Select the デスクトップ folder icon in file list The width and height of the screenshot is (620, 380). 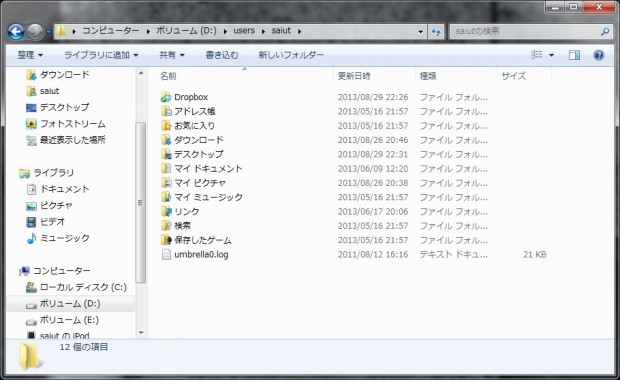coord(166,154)
